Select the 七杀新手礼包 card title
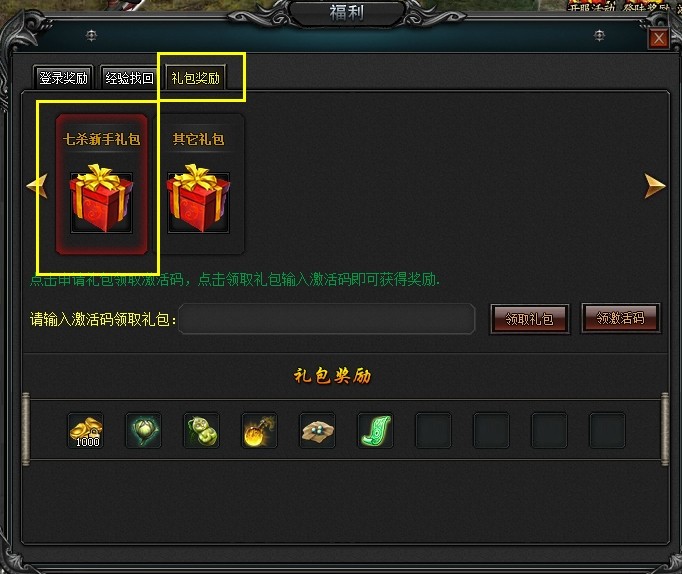 pos(101,139)
